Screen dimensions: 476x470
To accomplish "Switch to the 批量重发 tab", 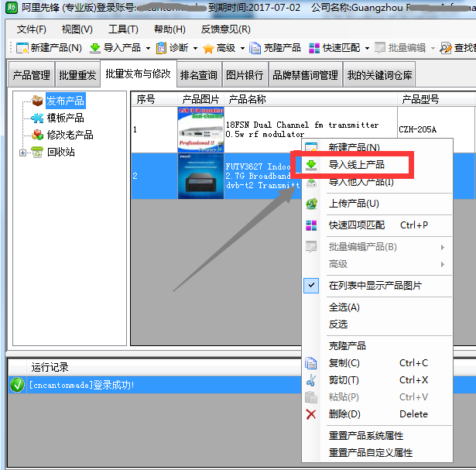I will click(77, 74).
